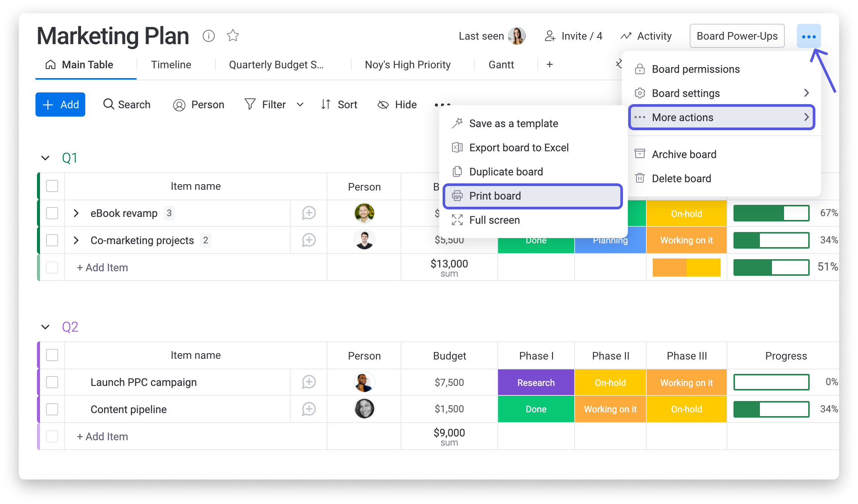
Task: Click Add Item in Q1 group
Action: click(102, 267)
